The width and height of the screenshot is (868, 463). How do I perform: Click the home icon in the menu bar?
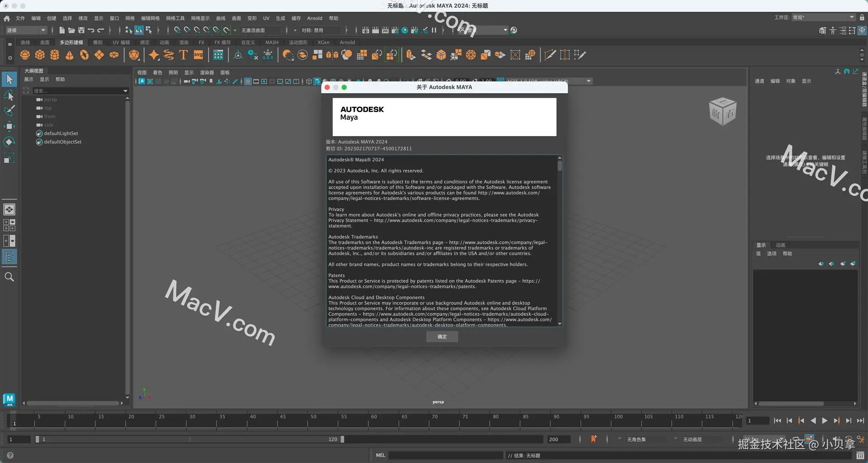coord(7,19)
